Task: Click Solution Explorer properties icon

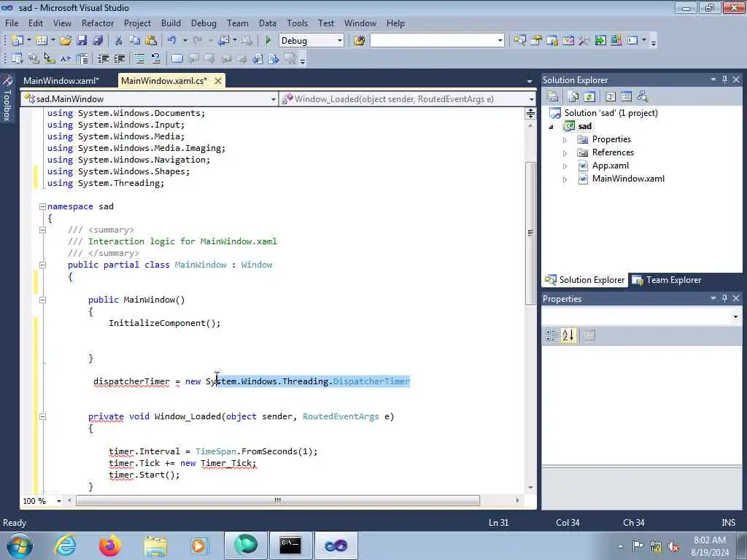Action: pyautogui.click(x=553, y=97)
